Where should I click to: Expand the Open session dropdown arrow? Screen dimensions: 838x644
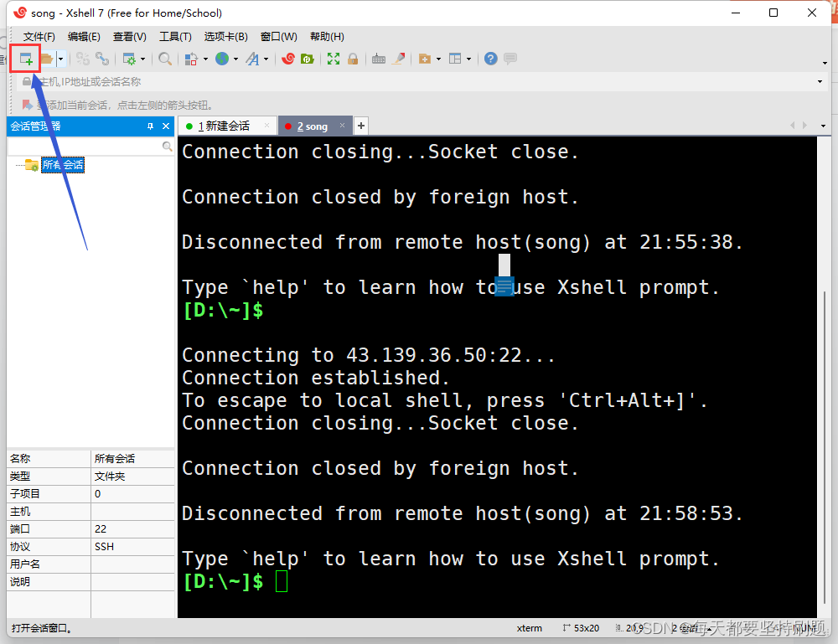click(x=60, y=59)
